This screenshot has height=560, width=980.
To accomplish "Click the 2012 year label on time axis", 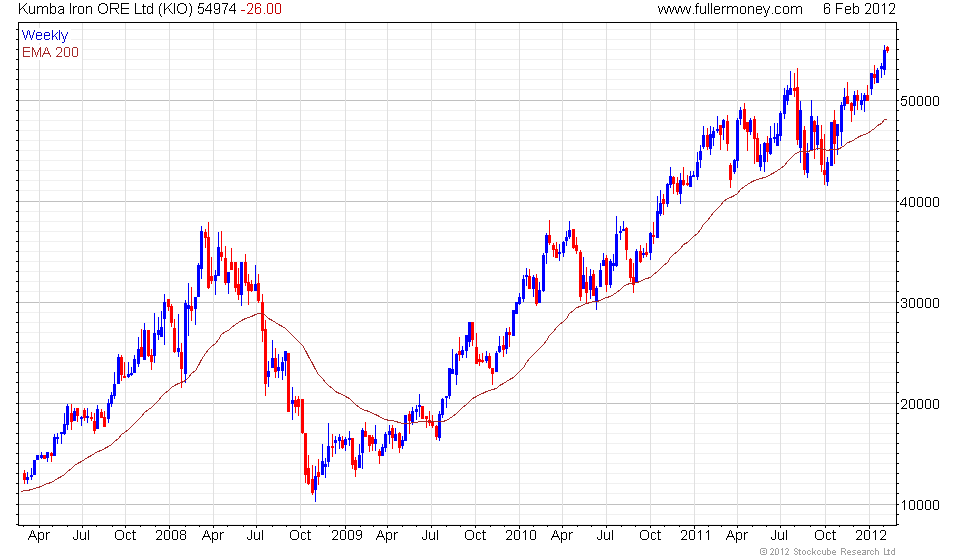I will click(871, 536).
